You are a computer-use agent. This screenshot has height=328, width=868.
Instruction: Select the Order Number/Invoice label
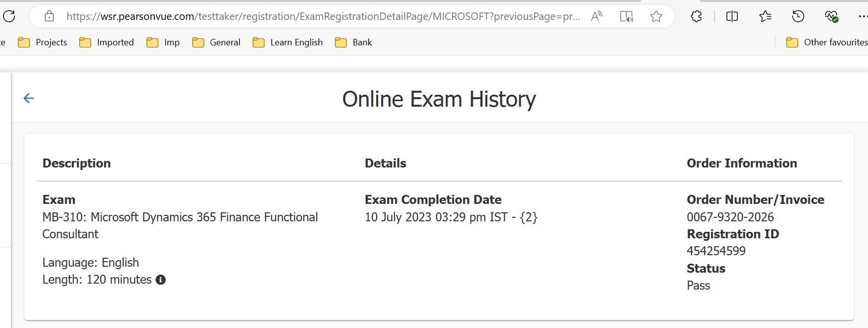pos(755,200)
